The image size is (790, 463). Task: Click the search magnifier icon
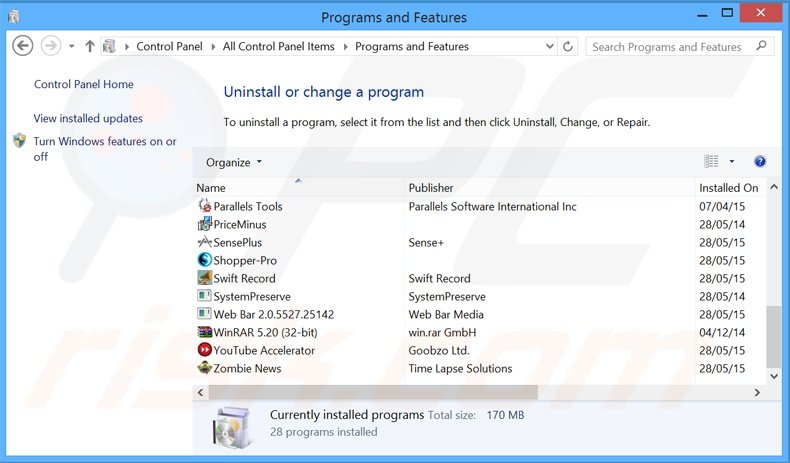761,46
